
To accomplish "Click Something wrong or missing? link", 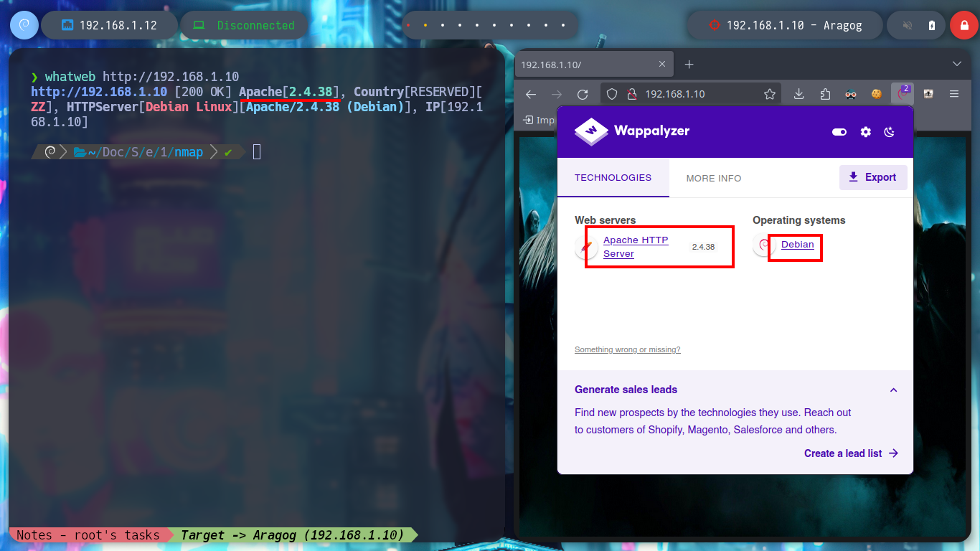I will coord(628,349).
